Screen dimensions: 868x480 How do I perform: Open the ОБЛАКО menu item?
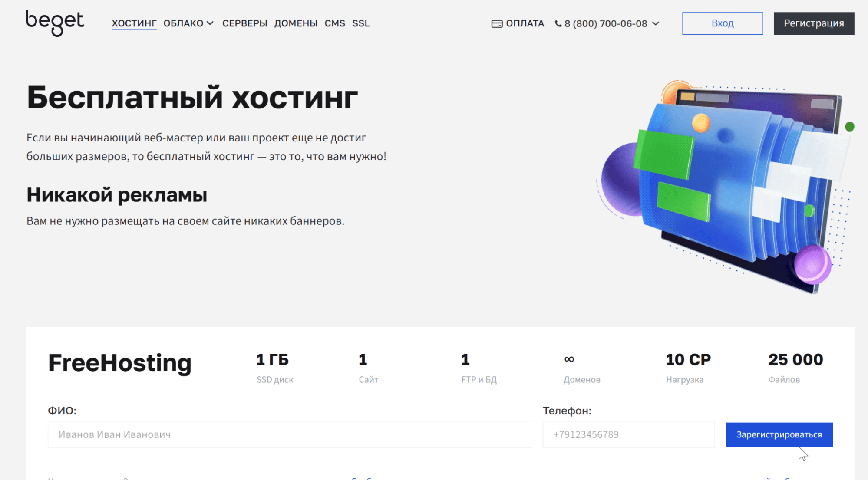click(183, 23)
